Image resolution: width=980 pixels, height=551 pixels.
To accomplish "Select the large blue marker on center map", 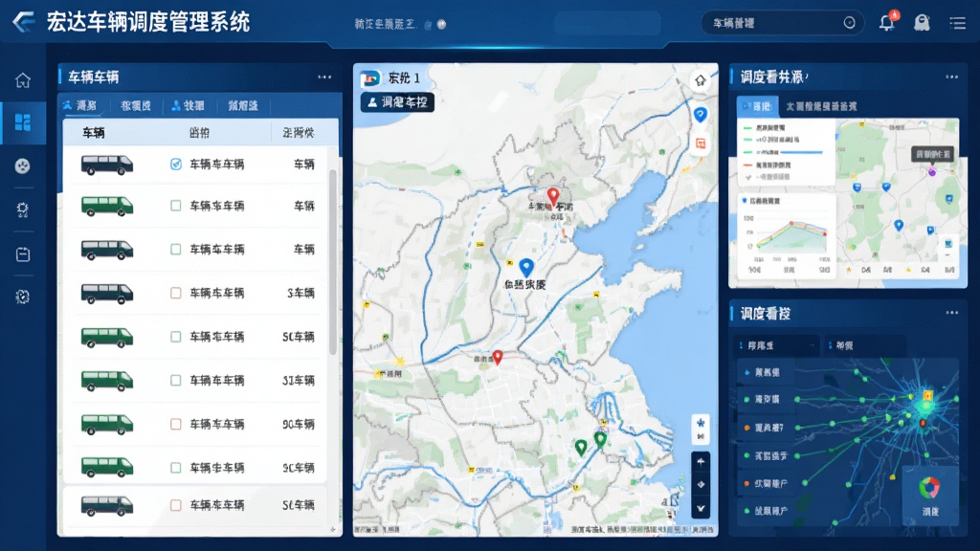I will (x=526, y=268).
